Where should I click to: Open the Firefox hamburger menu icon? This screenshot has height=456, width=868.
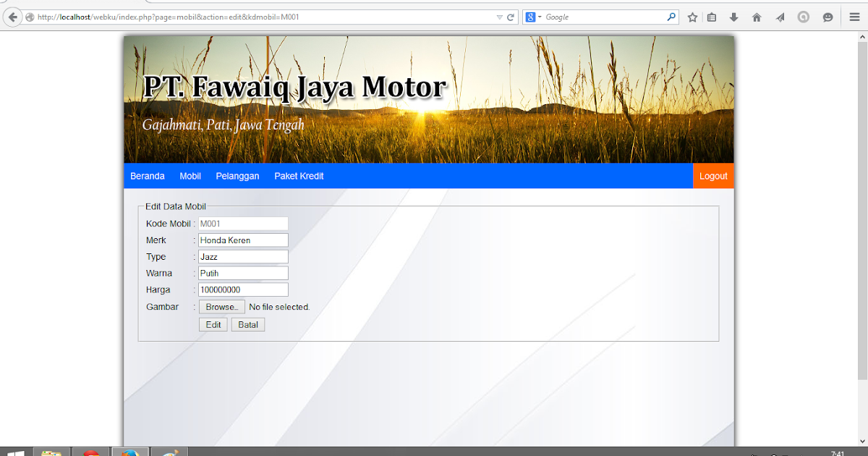click(854, 17)
